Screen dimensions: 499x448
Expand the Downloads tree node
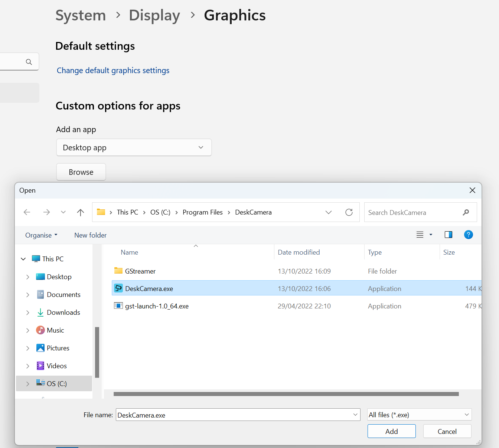pos(28,313)
